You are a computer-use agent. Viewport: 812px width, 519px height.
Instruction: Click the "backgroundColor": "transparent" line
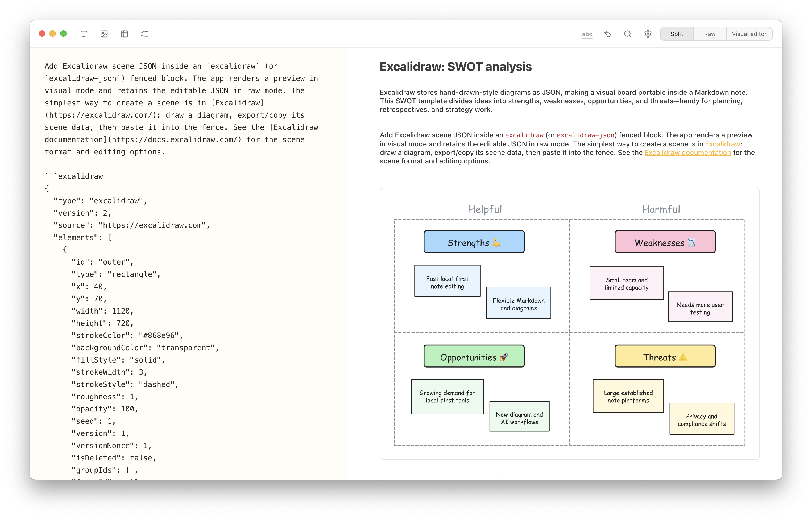coord(145,348)
